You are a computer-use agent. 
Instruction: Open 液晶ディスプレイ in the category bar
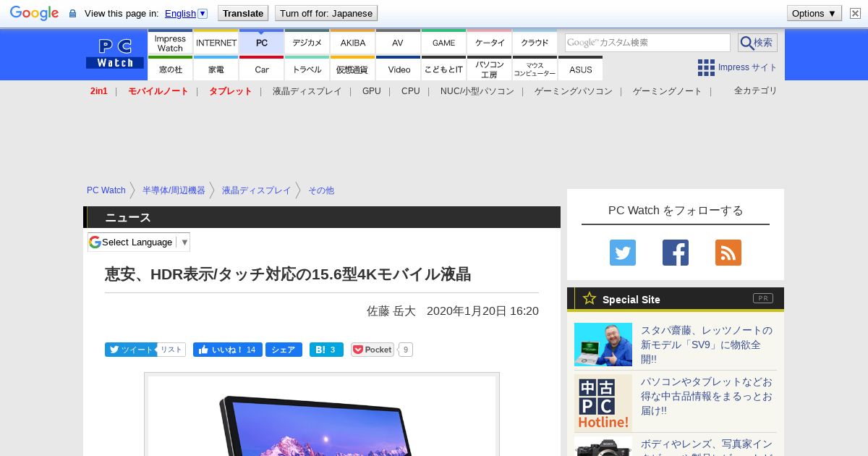pos(307,91)
